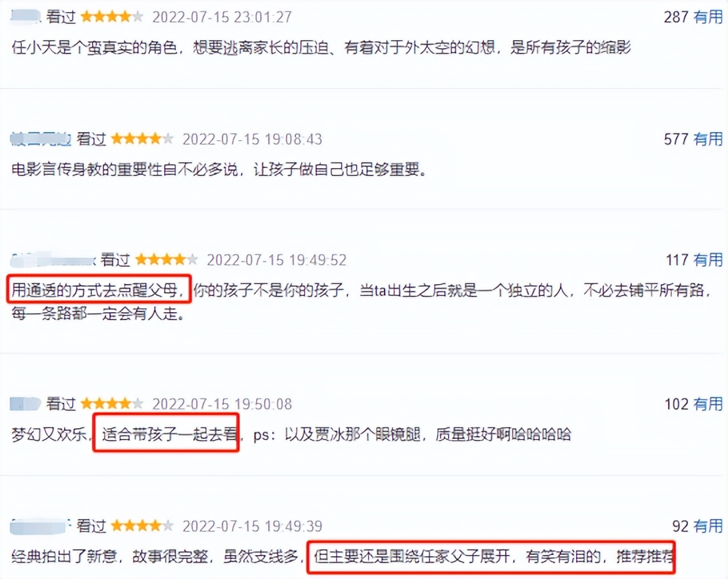This screenshot has height=579, width=728.
Task: Click the star rating of the 23:01:27 review
Action: [112, 17]
